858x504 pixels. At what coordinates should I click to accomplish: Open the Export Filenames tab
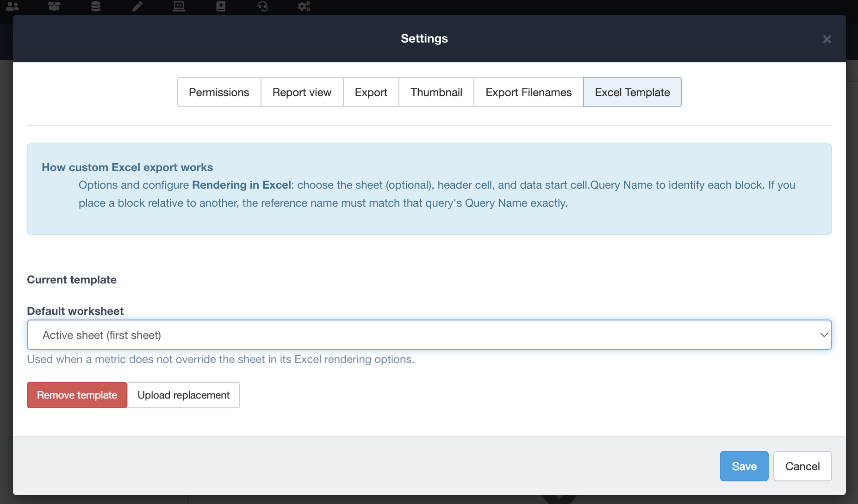(528, 92)
